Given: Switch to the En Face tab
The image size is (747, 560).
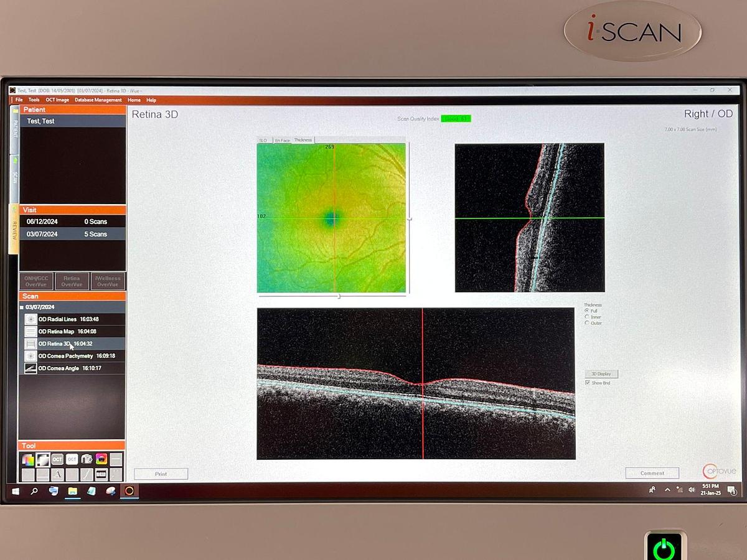Looking at the screenshot, I should pos(283,140).
